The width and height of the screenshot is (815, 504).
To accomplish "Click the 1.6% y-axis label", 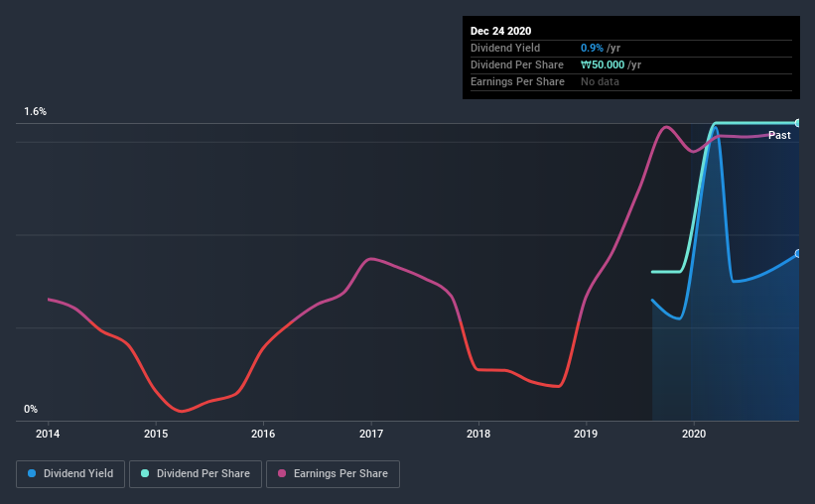I will point(36,112).
